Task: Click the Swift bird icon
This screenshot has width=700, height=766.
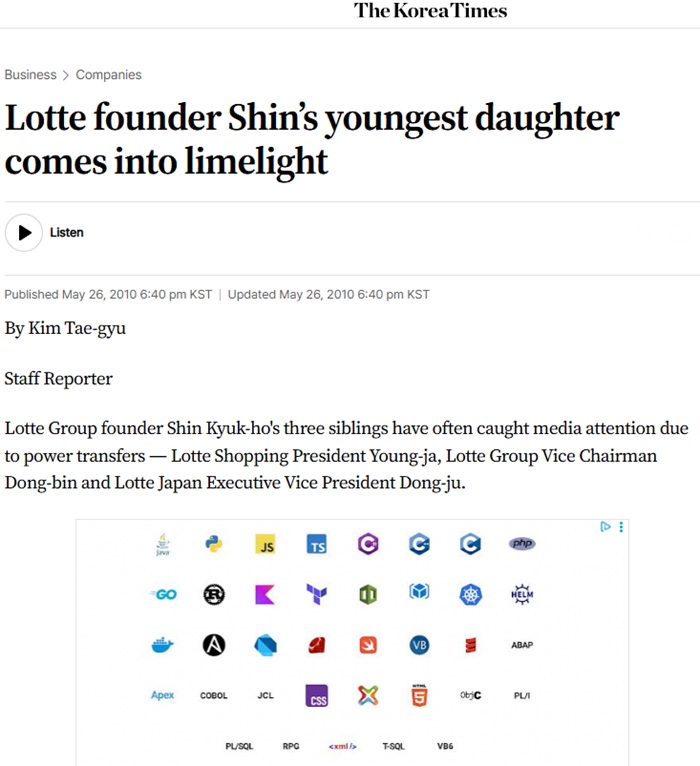Action: [368, 646]
